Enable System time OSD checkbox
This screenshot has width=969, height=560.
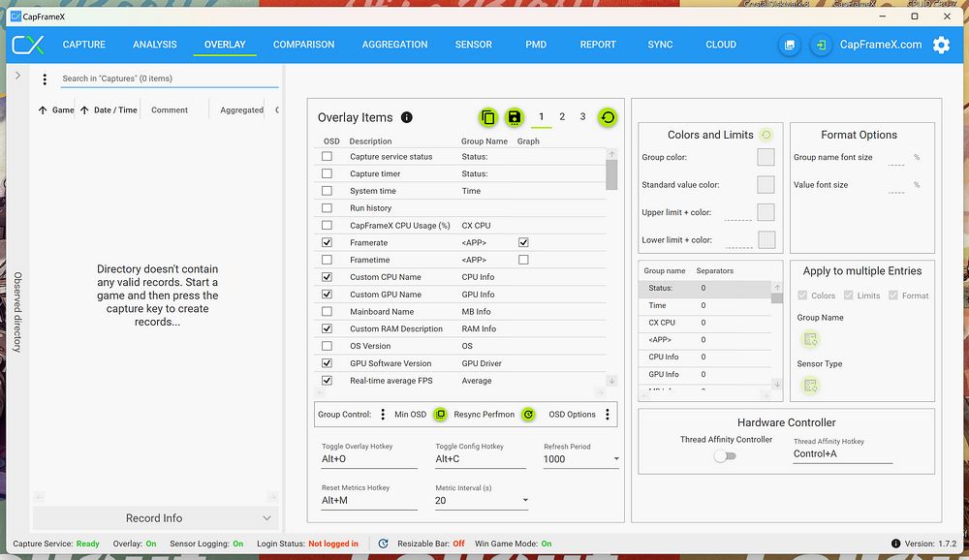(x=327, y=191)
